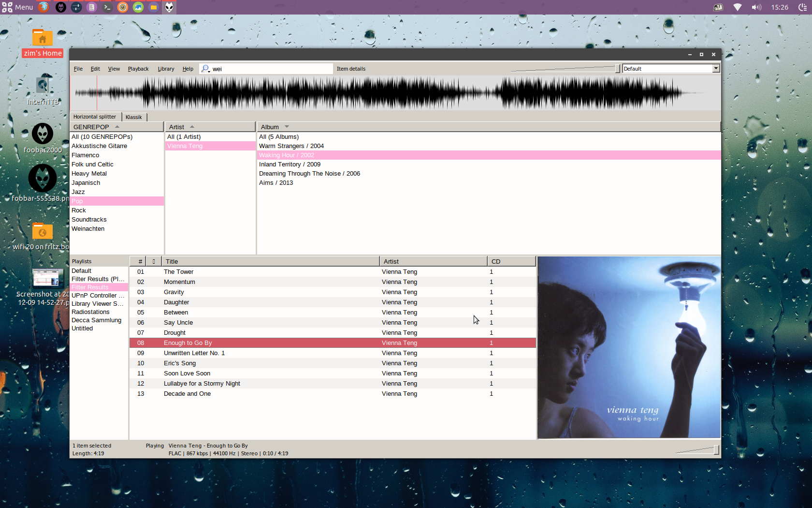Screen dimensions: 812x508
Task: Launch the terminal from the top panel
Action: click(x=107, y=7)
